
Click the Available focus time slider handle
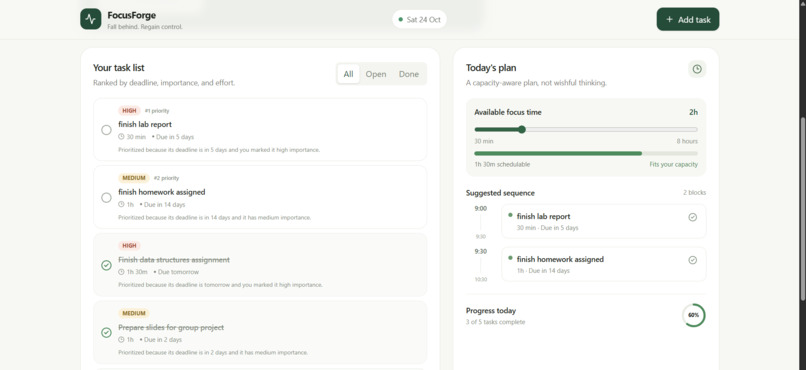point(522,130)
